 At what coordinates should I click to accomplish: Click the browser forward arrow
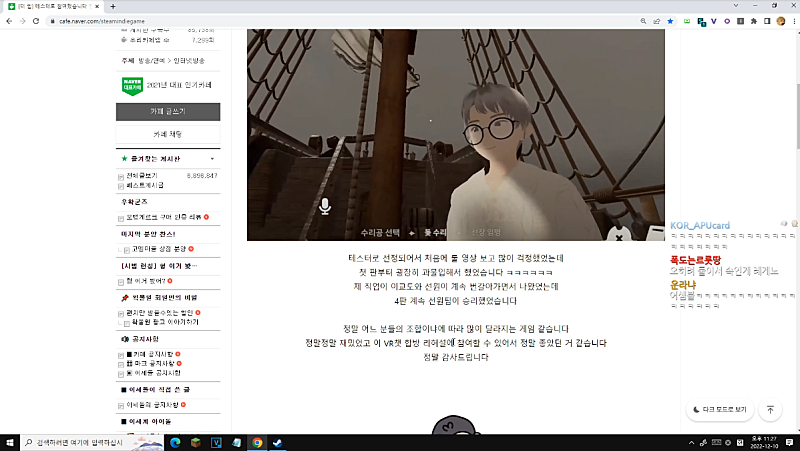22,21
